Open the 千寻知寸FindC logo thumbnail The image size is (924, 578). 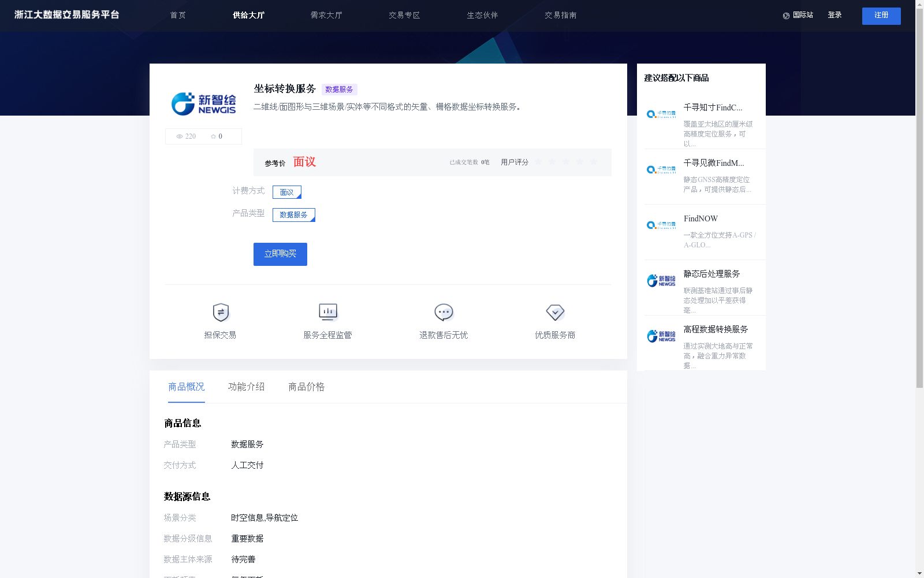[661, 114]
